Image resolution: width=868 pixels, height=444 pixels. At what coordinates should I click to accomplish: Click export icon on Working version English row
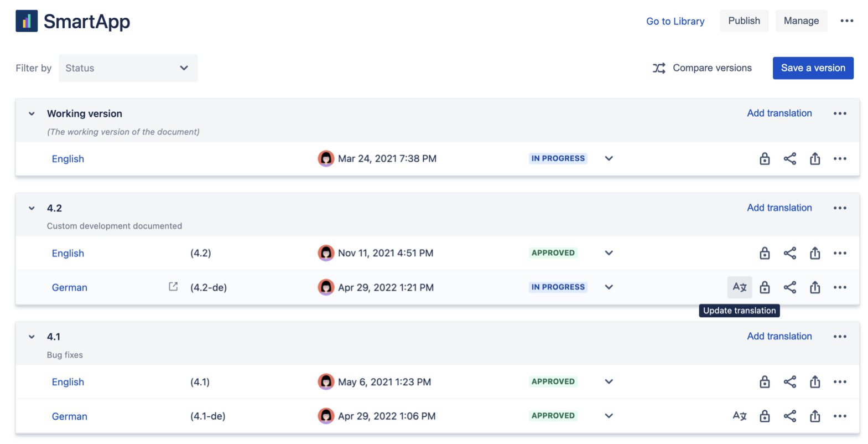814,159
